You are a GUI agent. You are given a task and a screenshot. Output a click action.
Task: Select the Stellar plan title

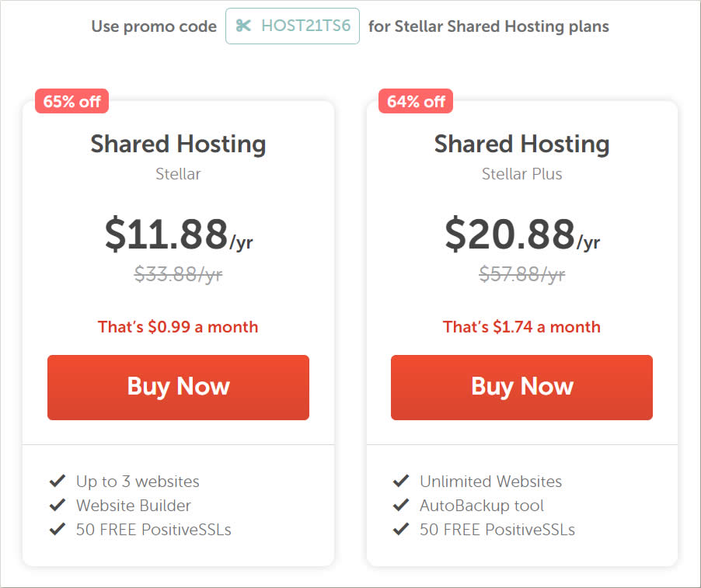pyautogui.click(x=179, y=174)
